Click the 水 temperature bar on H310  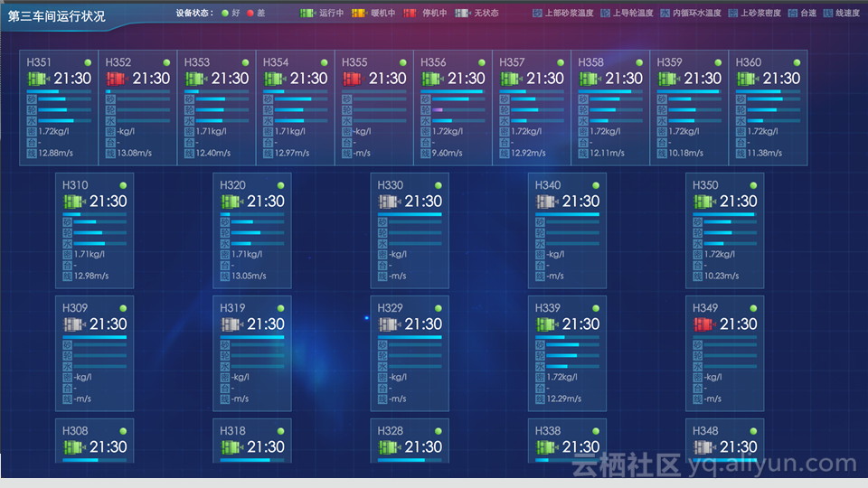[100, 243]
